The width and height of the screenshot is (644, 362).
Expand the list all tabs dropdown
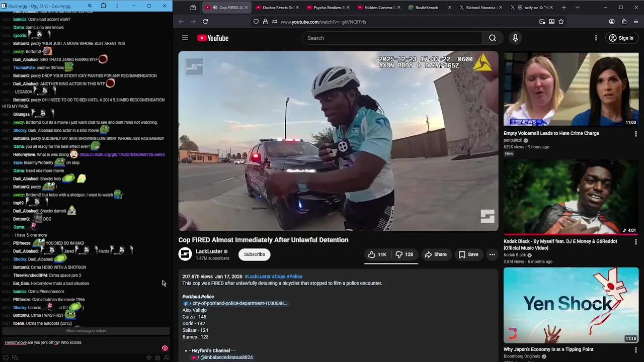click(x=577, y=8)
